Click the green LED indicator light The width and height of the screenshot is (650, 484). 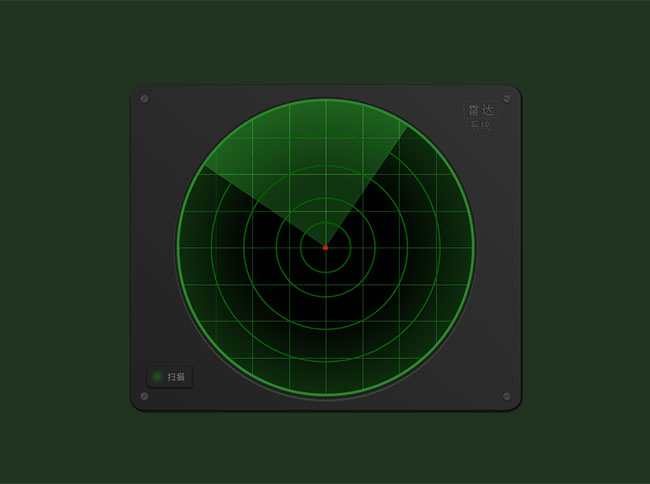tap(157, 377)
